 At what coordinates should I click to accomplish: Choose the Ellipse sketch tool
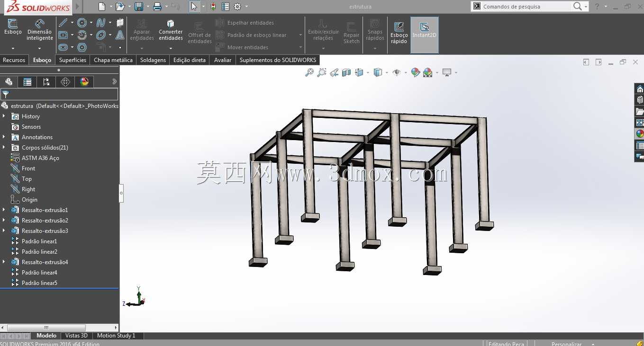101,35
